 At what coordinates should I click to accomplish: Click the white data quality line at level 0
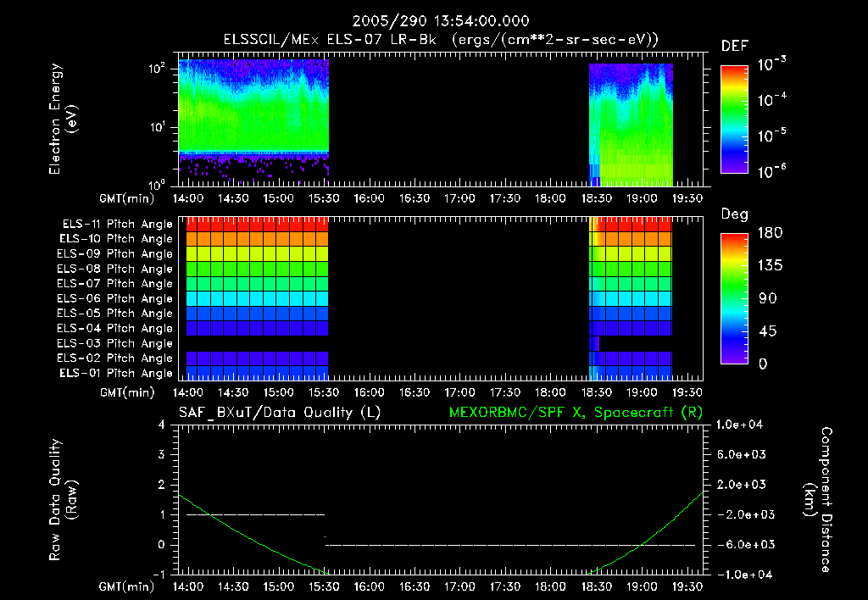tap(510, 545)
